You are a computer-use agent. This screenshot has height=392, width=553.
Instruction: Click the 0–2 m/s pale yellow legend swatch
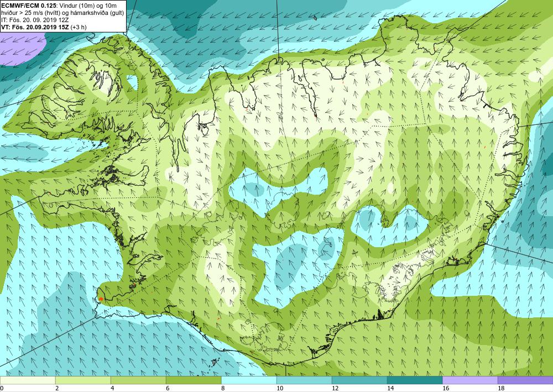pyautogui.click(x=28, y=380)
